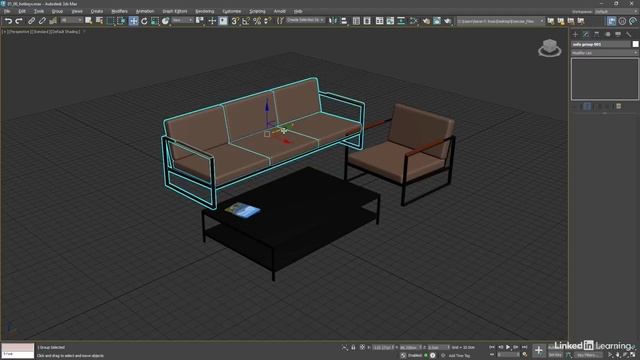Open the Animation menu
This screenshot has height=360, width=640.
click(145, 11)
